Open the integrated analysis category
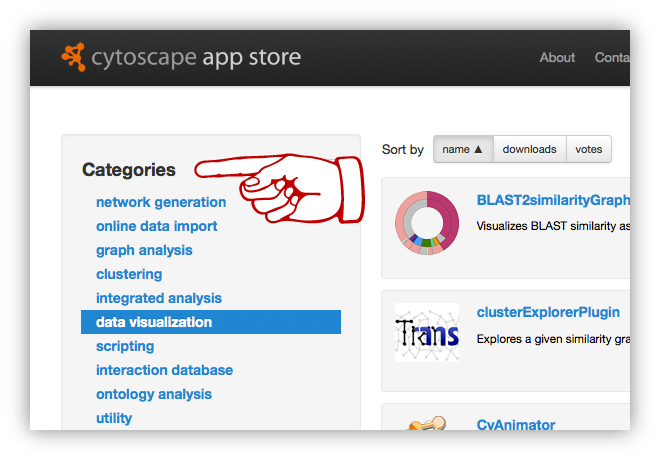Image resolution: width=660 pixels, height=460 pixels. 159,298
